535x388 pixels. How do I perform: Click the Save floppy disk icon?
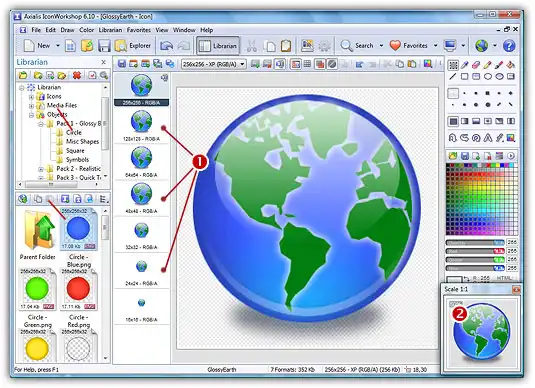click(x=104, y=45)
